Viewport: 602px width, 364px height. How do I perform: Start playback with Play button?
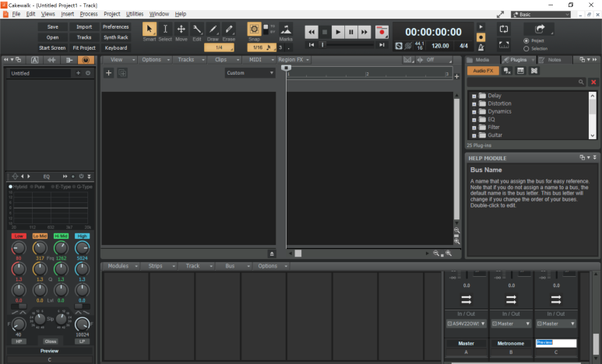338,32
